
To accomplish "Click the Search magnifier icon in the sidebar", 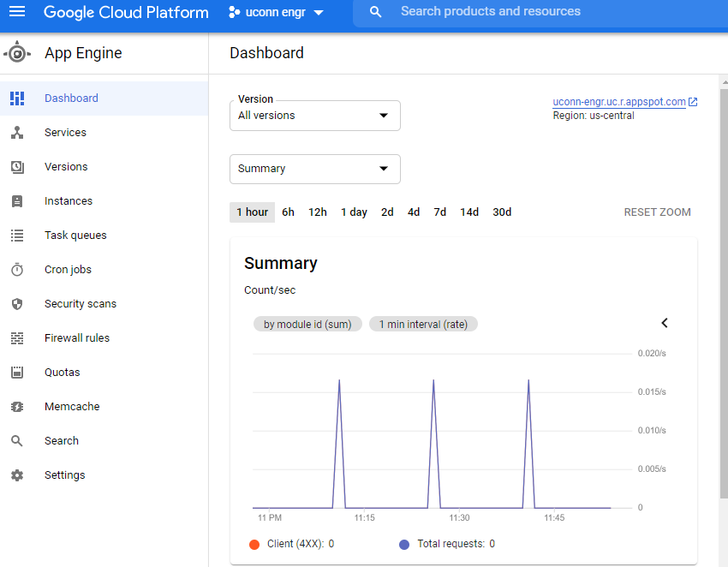I will coord(17,441).
